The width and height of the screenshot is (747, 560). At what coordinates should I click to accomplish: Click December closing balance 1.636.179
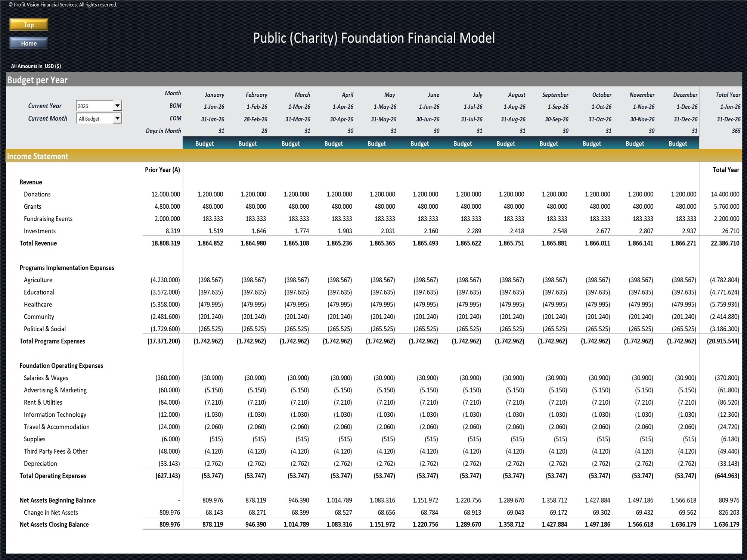pos(684,525)
